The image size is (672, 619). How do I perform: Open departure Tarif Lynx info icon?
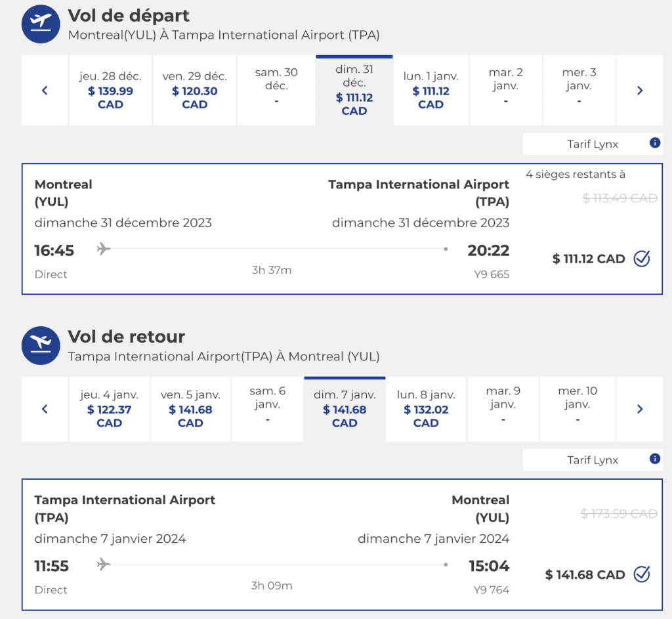click(x=654, y=142)
